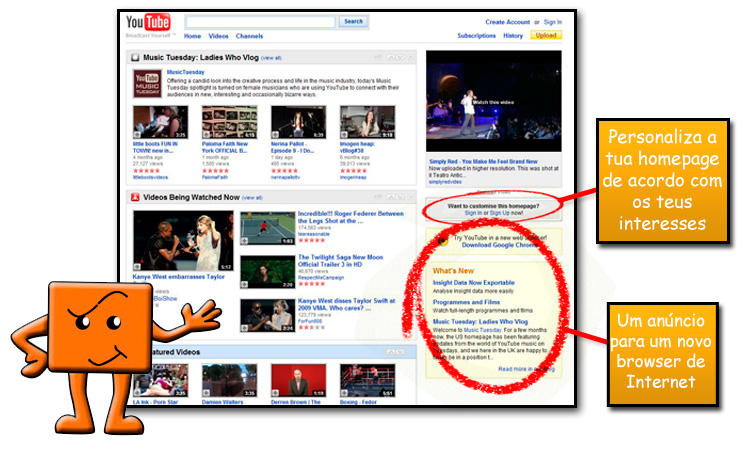This screenshot has height=450, width=750.
Task: Click edit on Videos Being Watched Now module
Action: pos(378,197)
